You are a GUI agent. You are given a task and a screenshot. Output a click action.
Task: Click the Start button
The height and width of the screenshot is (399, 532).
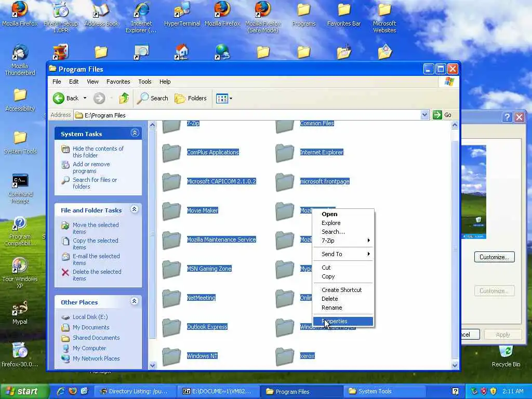click(24, 391)
